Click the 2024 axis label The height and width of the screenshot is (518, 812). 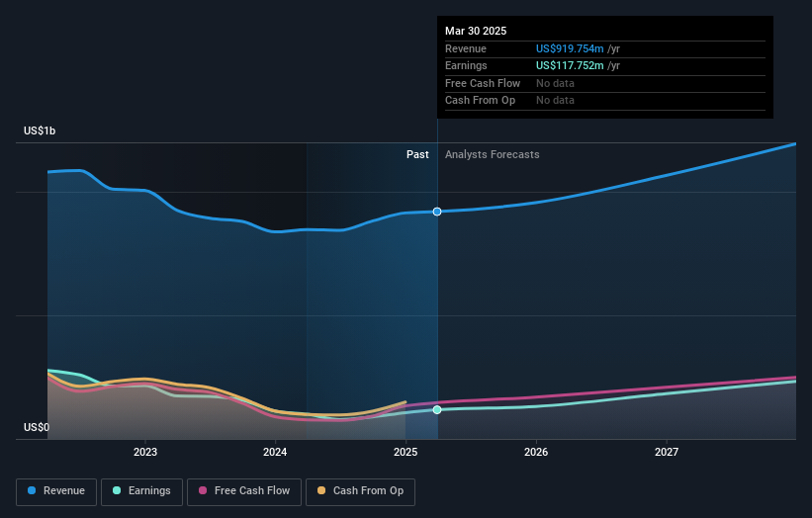(x=275, y=452)
